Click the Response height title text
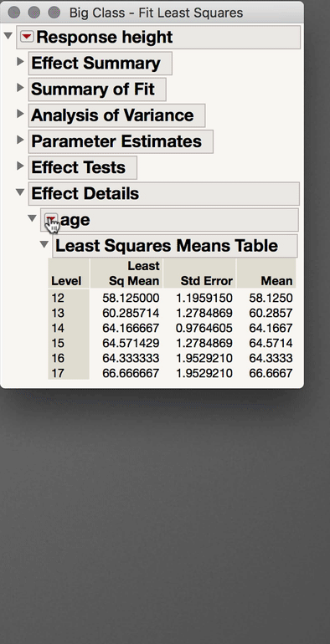Screen dimensions: 330x644 [105, 38]
